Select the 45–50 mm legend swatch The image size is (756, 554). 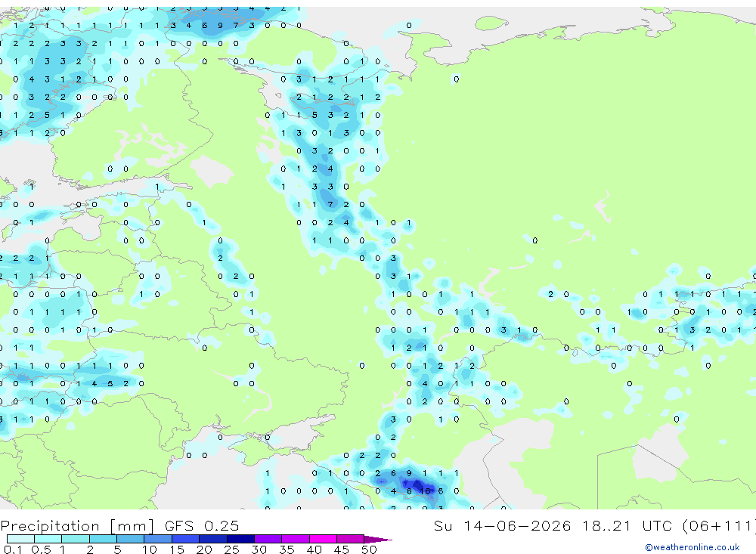click(351, 539)
